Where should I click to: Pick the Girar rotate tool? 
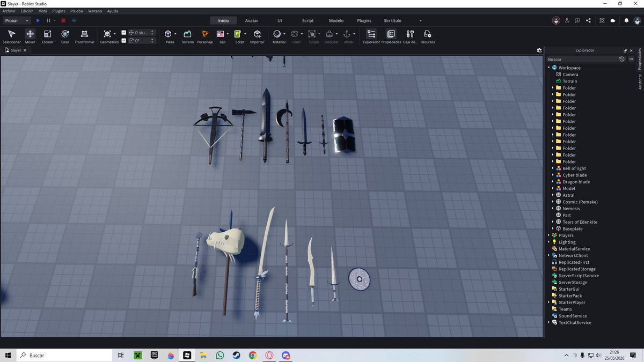pyautogui.click(x=65, y=36)
